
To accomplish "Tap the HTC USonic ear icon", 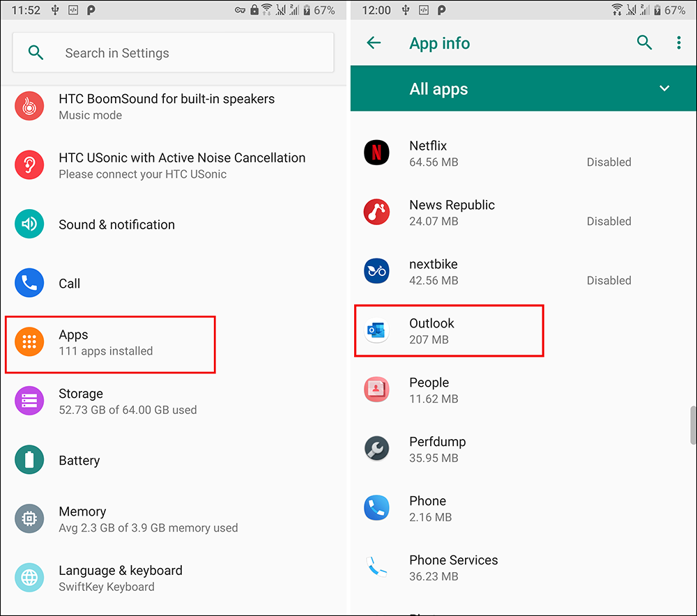I will coord(29,165).
